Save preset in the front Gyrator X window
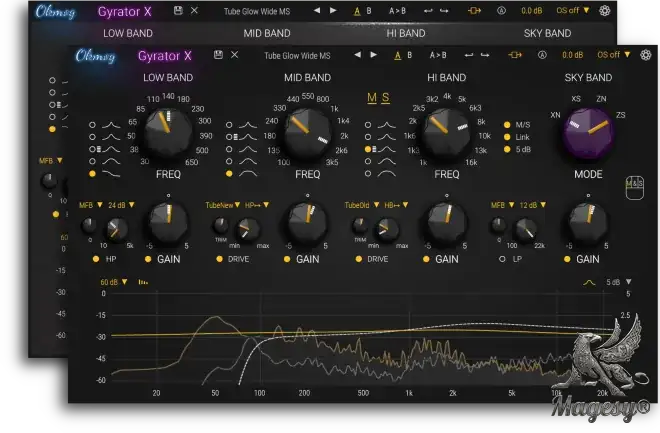 [218, 55]
